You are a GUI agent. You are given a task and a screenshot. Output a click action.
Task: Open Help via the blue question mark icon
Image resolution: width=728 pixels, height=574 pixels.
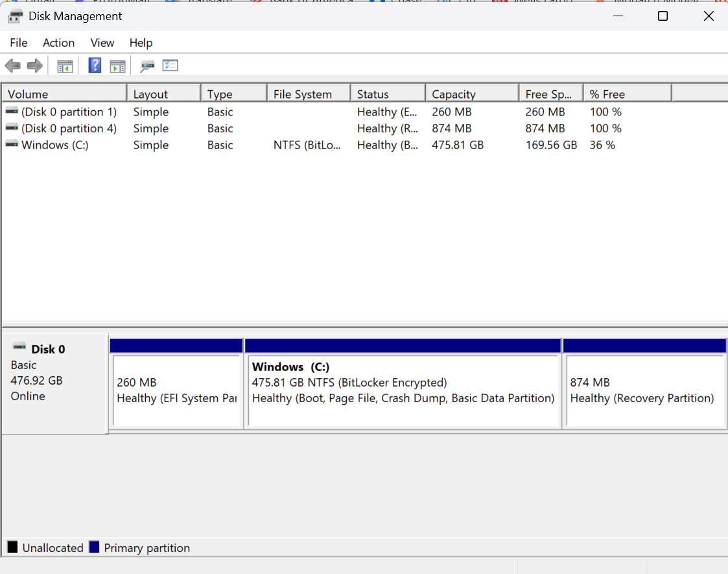coord(95,66)
